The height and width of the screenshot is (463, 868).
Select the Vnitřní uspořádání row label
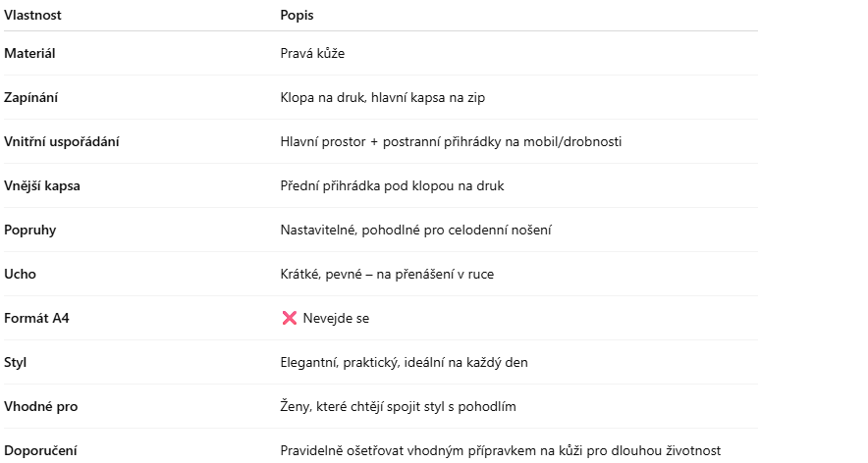coord(62,141)
